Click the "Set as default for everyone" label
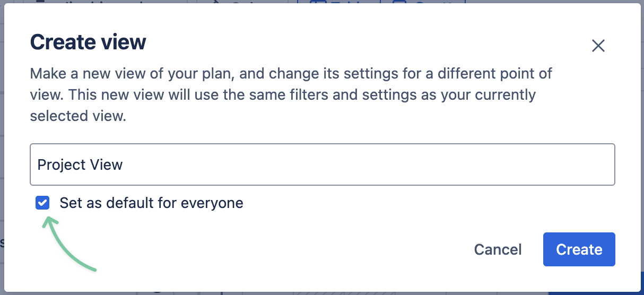This screenshot has width=644, height=295. pyautogui.click(x=151, y=203)
